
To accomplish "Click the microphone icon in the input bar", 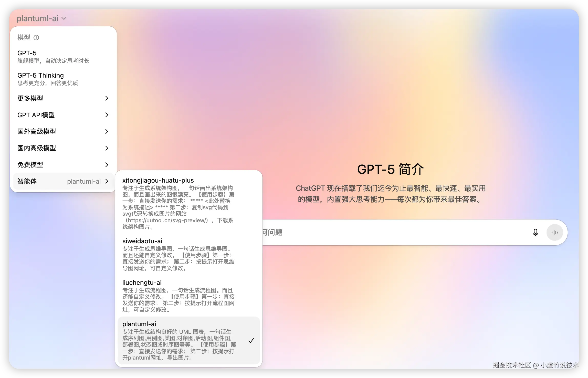I will 535,233.
